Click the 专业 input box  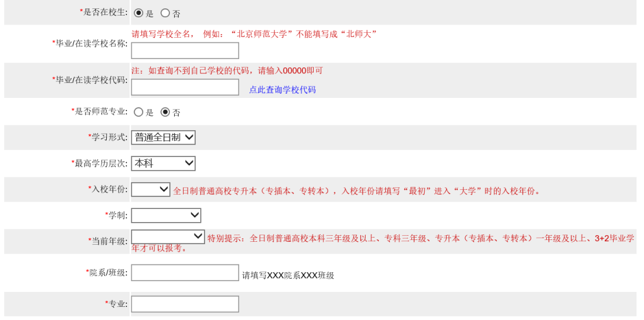[x=185, y=304]
